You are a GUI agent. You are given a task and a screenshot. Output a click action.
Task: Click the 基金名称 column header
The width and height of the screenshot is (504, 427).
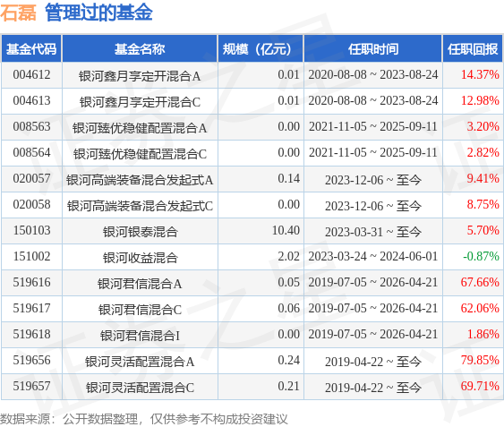tap(140, 49)
